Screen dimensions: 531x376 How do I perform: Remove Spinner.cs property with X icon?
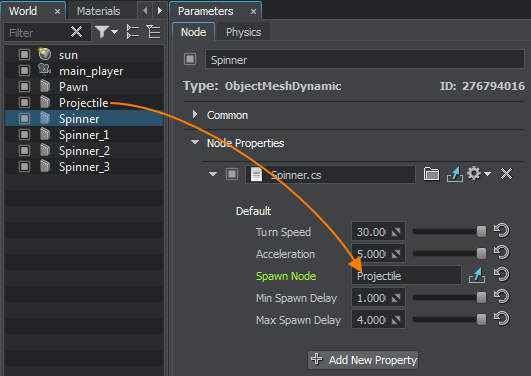click(x=506, y=174)
